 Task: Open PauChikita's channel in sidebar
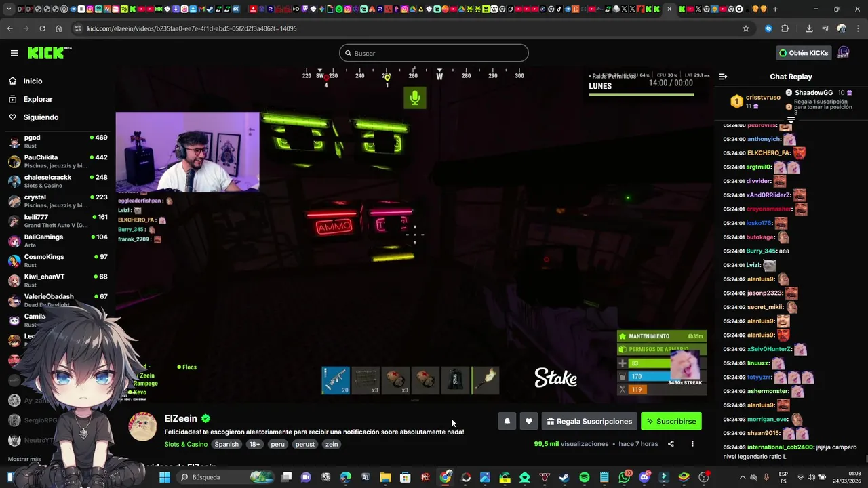click(x=58, y=161)
